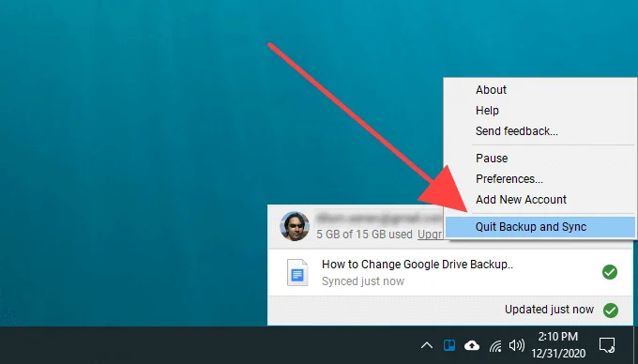This screenshot has width=638, height=364.
Task: Open 'How to Change Google Drive Backup..' file
Action: coord(418,265)
